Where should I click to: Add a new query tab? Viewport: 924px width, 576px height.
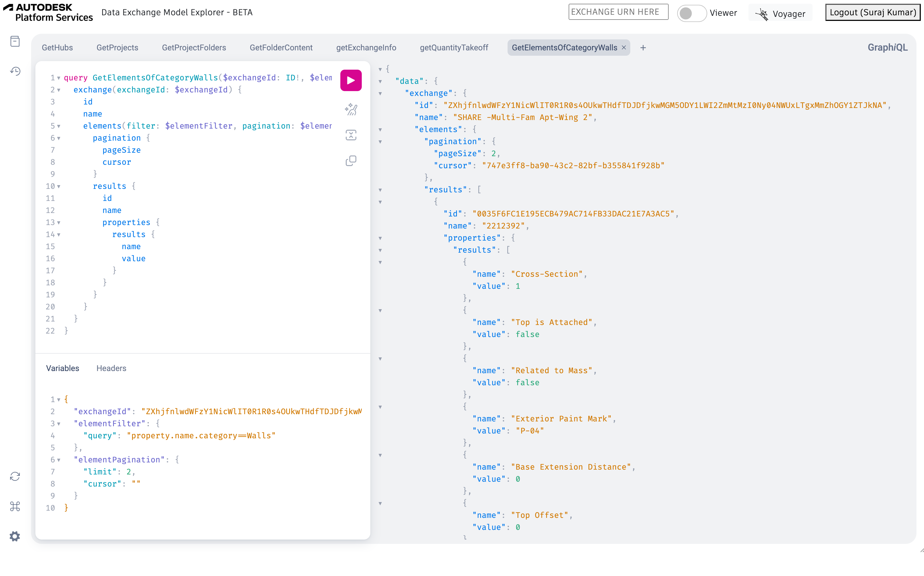[643, 48]
